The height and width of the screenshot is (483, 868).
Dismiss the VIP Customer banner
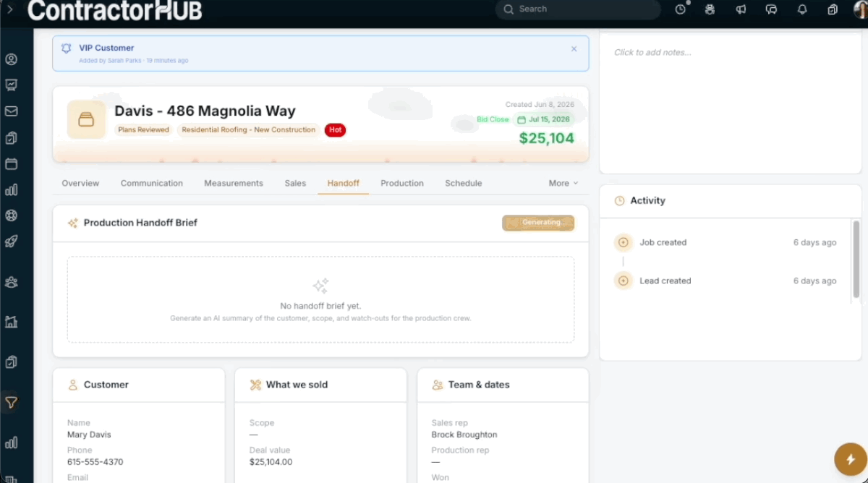click(574, 49)
